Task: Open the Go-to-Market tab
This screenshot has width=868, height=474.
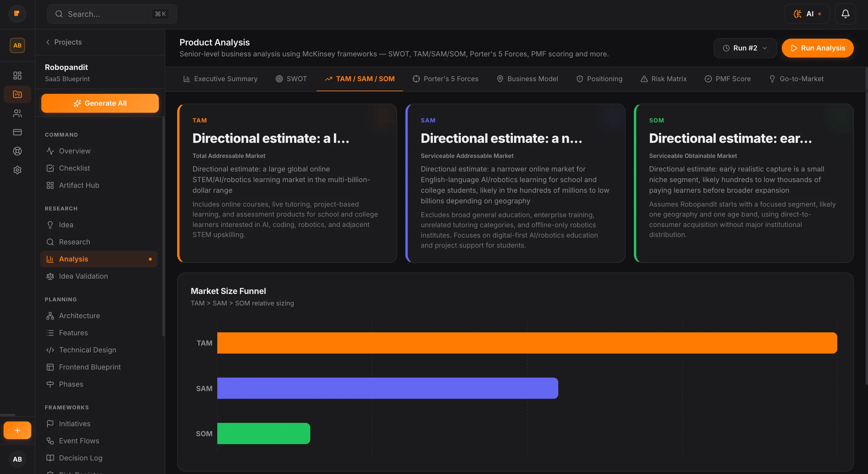Action: [x=796, y=79]
